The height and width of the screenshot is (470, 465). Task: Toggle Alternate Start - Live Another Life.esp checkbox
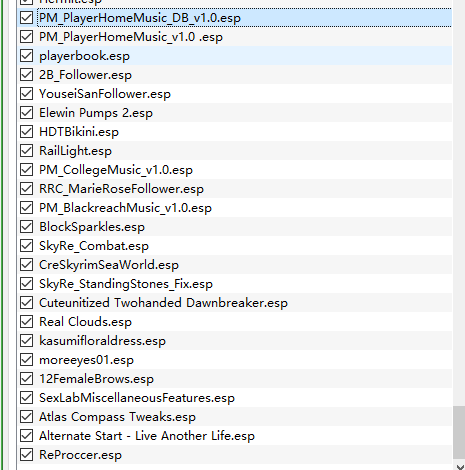point(26,436)
